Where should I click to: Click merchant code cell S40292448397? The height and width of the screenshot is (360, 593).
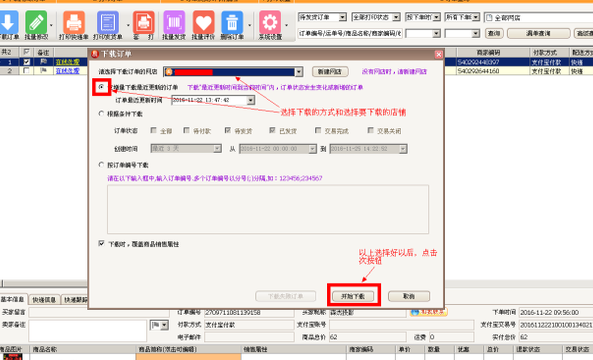click(493, 62)
